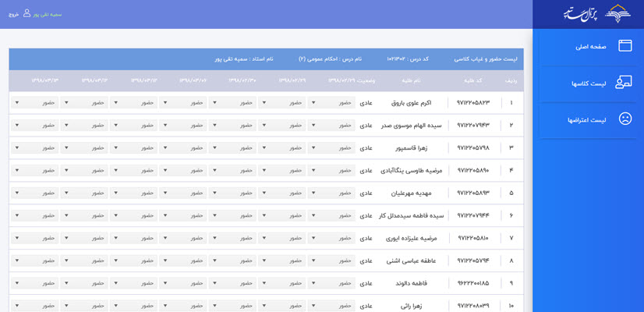The height and width of the screenshot is (312, 644).
Task: Open 1398/02/30 attendance dropdown for زهرا رائی
Action: point(232,307)
